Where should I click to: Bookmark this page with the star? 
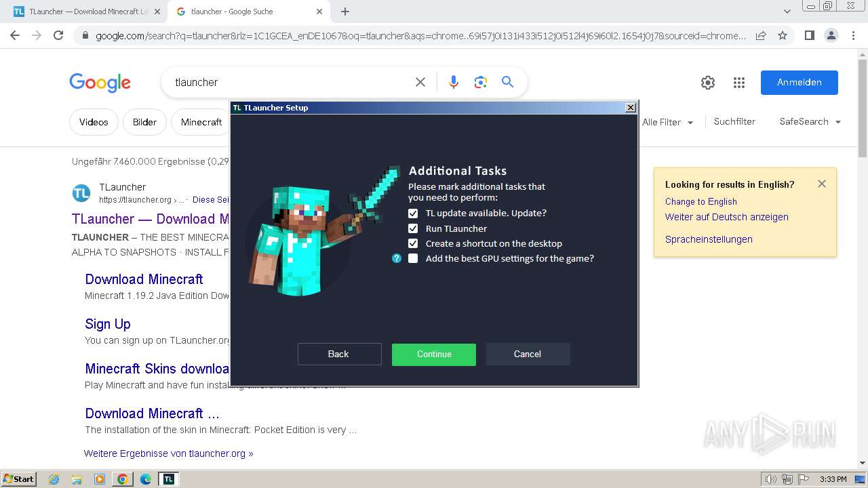pyautogui.click(x=783, y=35)
